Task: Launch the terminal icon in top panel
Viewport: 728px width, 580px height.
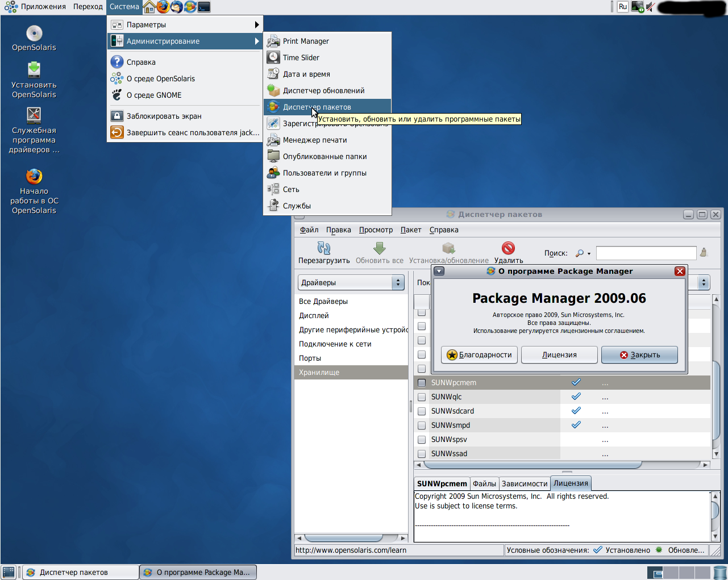Action: pyautogui.click(x=204, y=7)
